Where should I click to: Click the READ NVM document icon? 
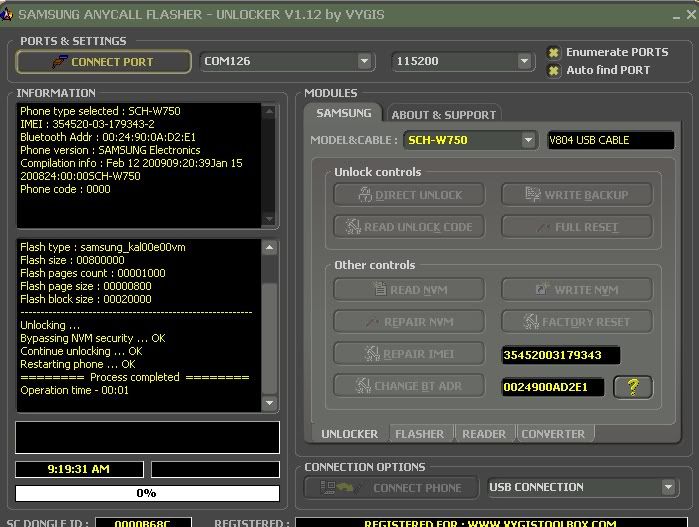[x=380, y=289]
